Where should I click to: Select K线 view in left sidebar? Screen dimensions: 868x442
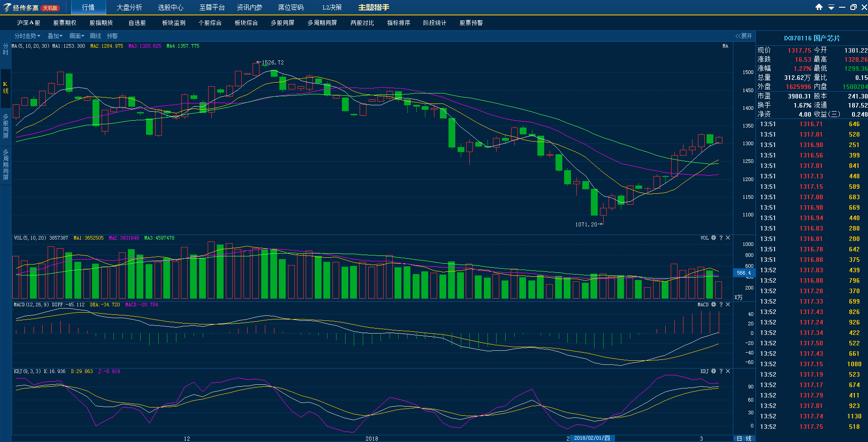5,88
